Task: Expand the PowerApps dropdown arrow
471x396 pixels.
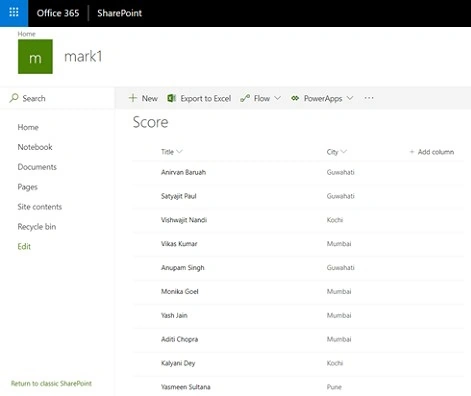Action: pos(350,98)
